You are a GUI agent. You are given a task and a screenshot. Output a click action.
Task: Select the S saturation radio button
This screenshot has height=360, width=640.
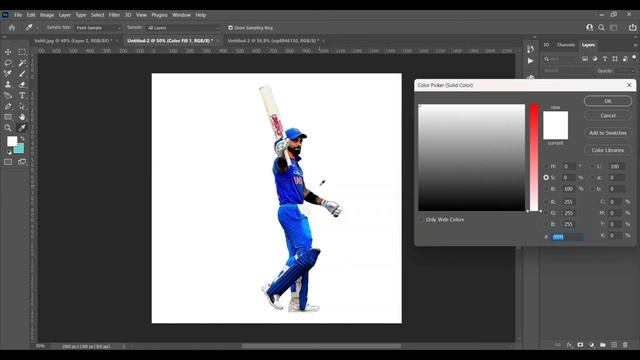pyautogui.click(x=546, y=178)
